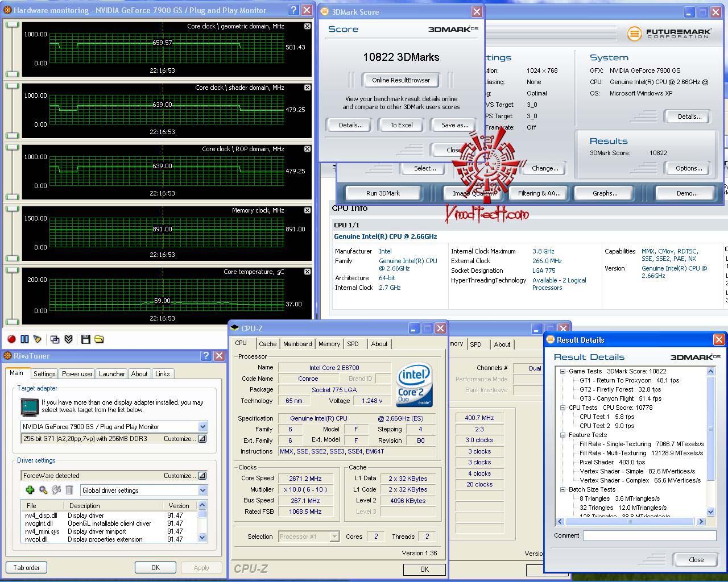Click the floppy disk save icon
Viewport: 728px width, 582px height.
click(x=86, y=339)
